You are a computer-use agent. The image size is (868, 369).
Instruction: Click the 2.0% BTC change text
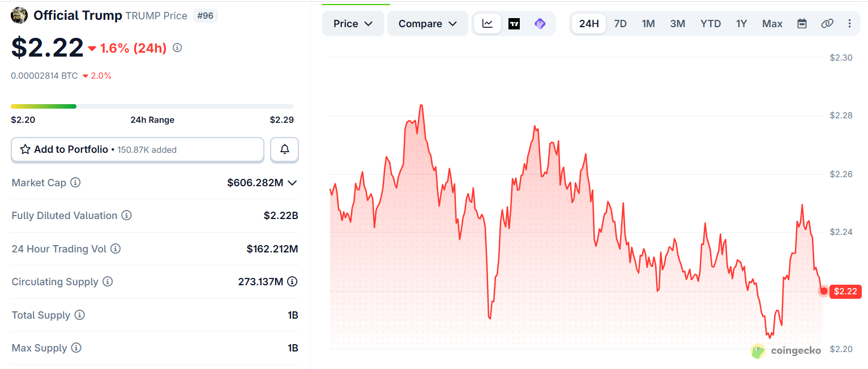pos(101,75)
